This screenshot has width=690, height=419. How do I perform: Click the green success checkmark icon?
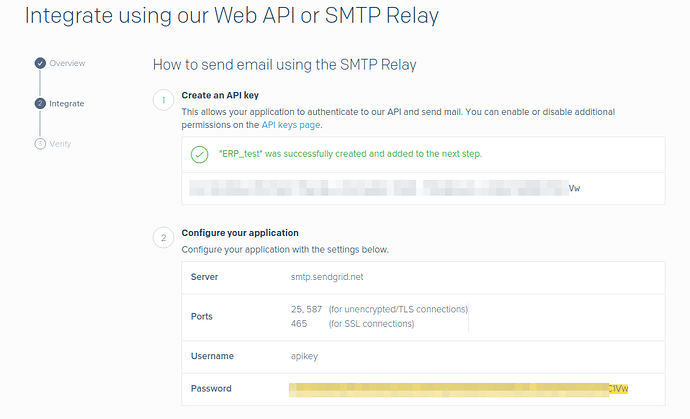tap(199, 154)
